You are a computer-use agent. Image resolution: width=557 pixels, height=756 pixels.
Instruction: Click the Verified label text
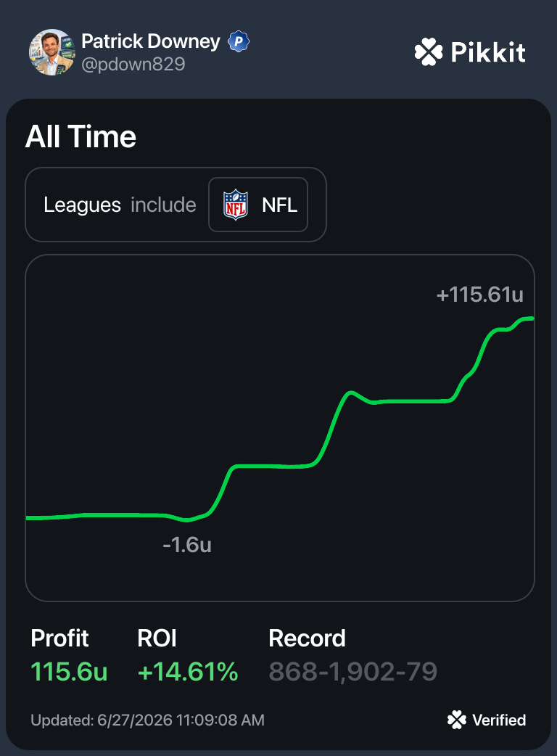[499, 720]
